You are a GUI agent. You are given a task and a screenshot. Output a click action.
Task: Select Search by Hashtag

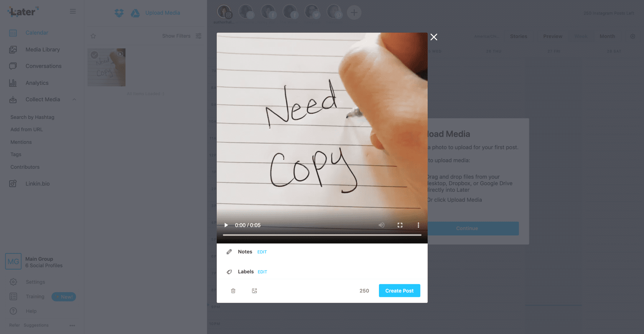[32, 117]
